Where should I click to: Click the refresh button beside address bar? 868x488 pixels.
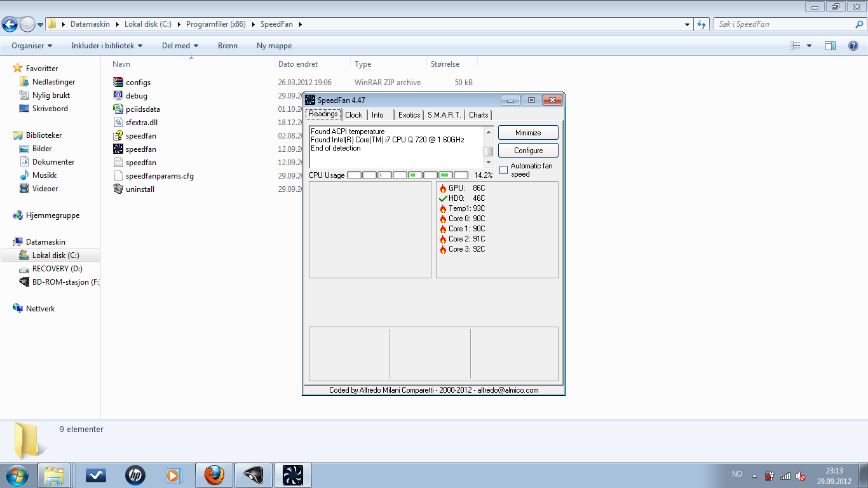[702, 24]
